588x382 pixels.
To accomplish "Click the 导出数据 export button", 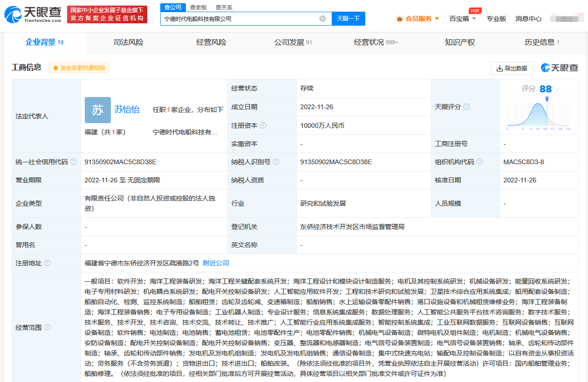I will [512, 68].
